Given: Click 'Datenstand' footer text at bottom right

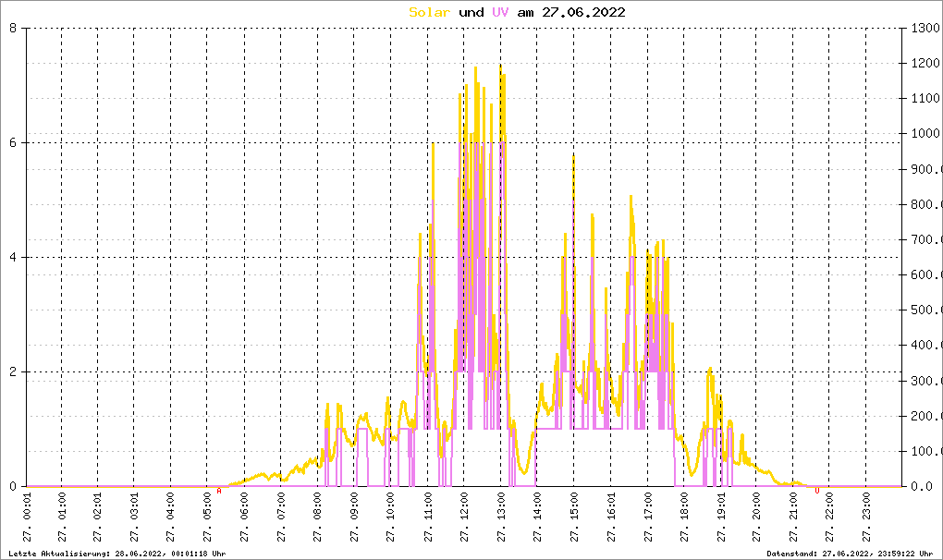Looking at the screenshot, I should [791, 554].
